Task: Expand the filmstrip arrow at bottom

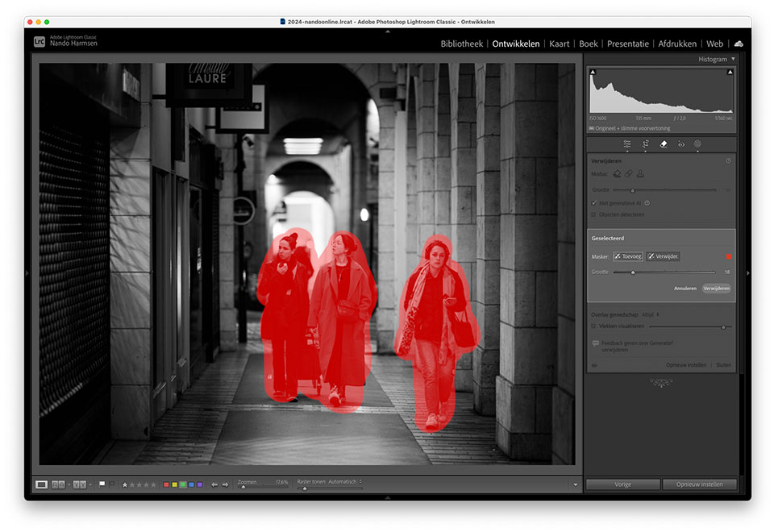Action: pos(388,497)
